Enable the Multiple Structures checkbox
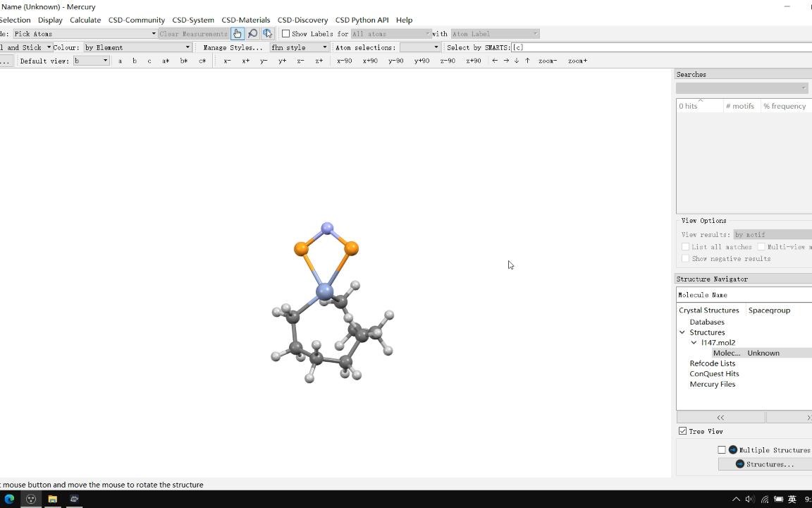The image size is (812, 508). tap(722, 449)
